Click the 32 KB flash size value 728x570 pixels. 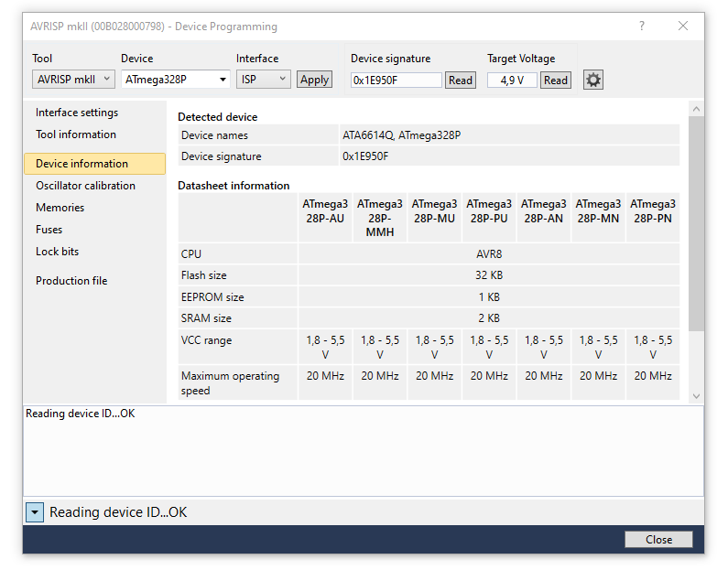click(489, 275)
